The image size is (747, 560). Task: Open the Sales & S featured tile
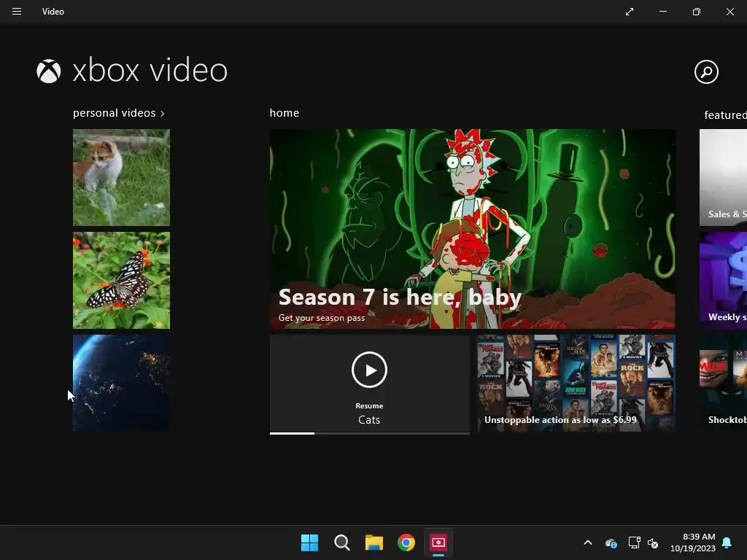pos(723,178)
